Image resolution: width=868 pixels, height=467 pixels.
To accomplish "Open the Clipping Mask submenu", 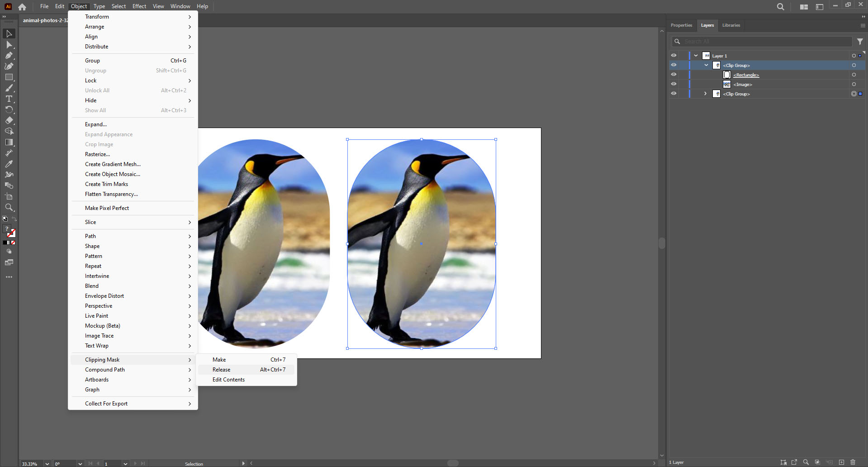I will pyautogui.click(x=102, y=359).
